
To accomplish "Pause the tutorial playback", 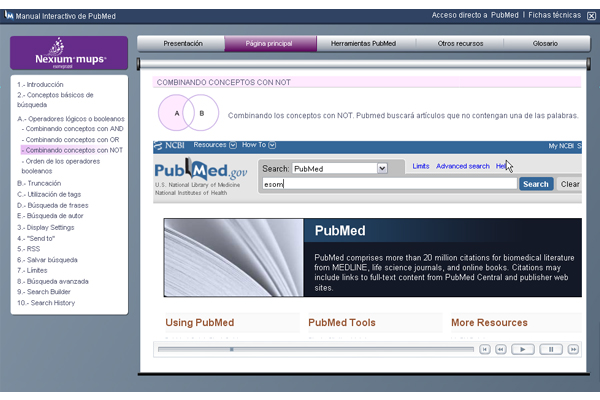I will [551, 349].
